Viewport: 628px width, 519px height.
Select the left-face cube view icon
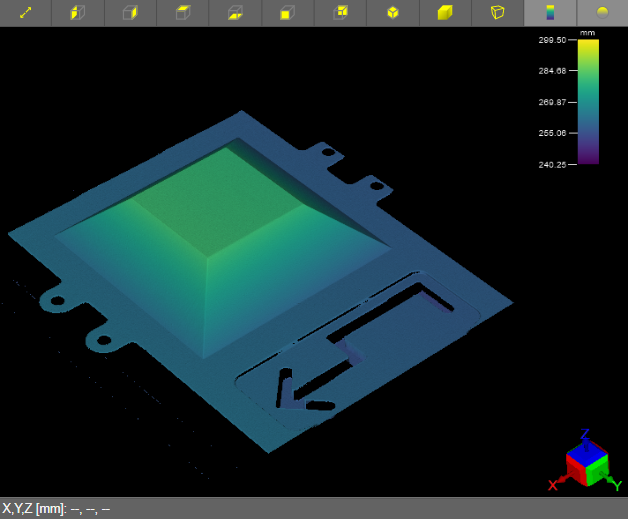78,13
